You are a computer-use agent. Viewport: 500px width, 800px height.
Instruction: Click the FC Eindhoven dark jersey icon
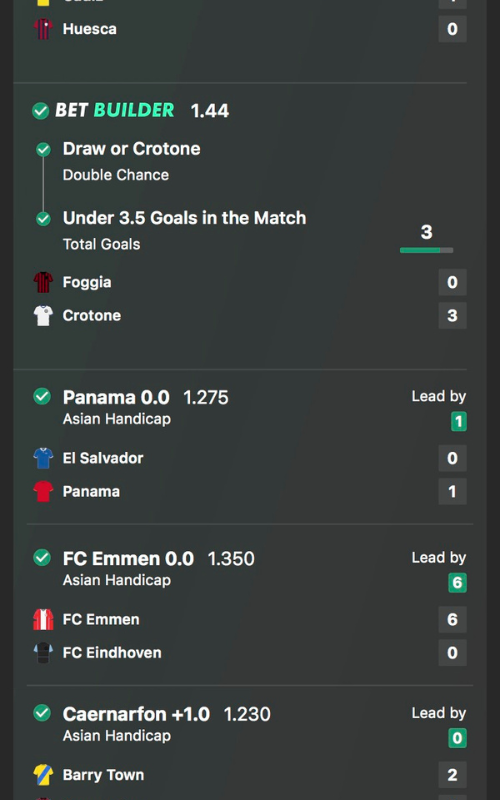tap(43, 653)
